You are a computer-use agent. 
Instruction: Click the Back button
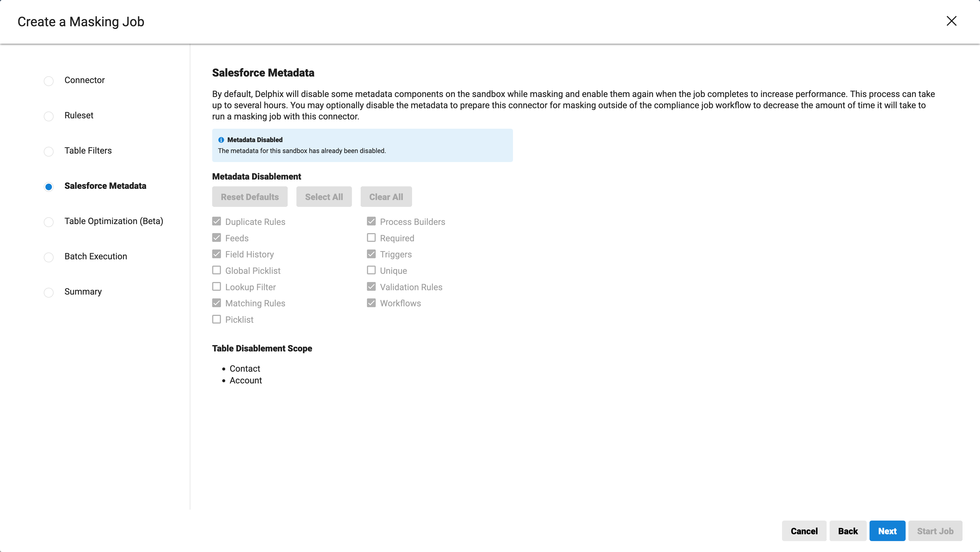[848, 531]
